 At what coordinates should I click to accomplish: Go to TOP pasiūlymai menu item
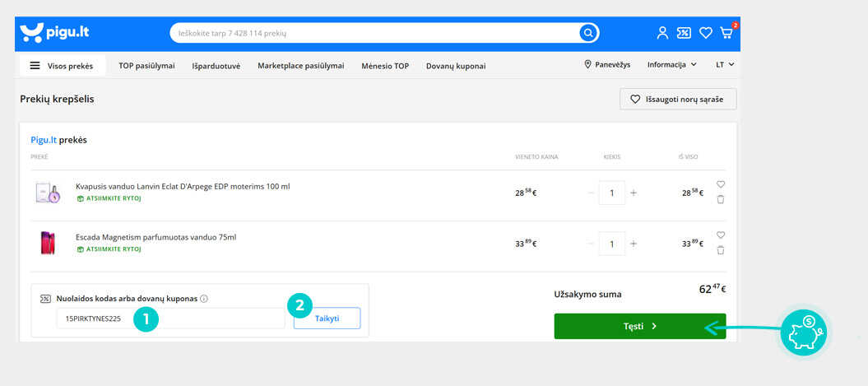(146, 66)
